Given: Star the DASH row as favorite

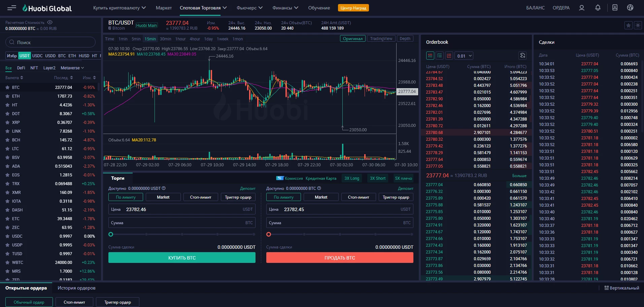Looking at the screenshot, I should [x=7, y=210].
